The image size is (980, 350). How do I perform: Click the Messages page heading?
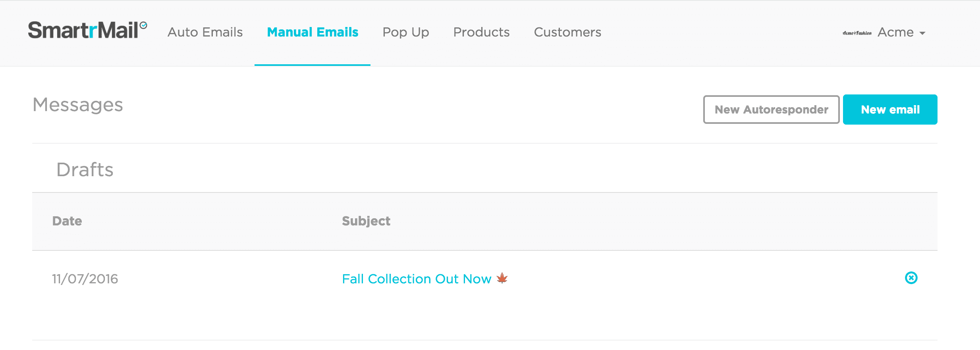[78, 105]
